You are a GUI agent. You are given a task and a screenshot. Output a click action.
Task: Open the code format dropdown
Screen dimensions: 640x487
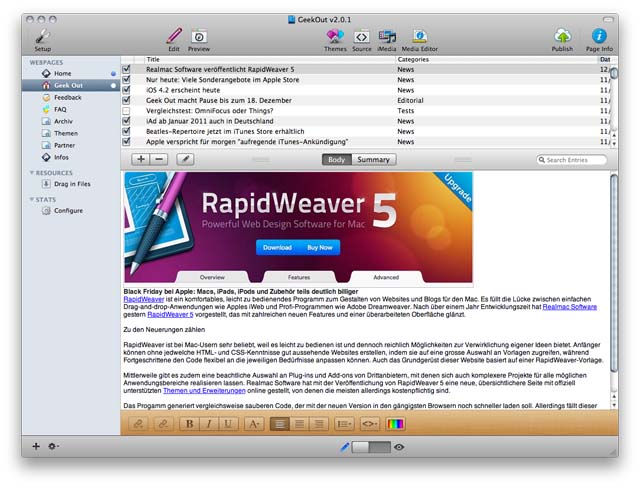point(370,424)
